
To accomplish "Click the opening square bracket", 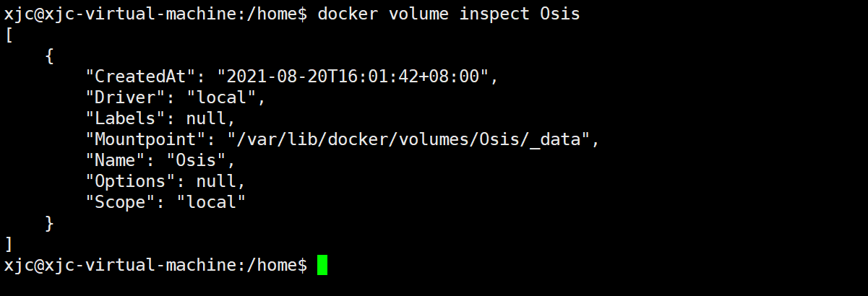I will pyautogui.click(x=9, y=35).
